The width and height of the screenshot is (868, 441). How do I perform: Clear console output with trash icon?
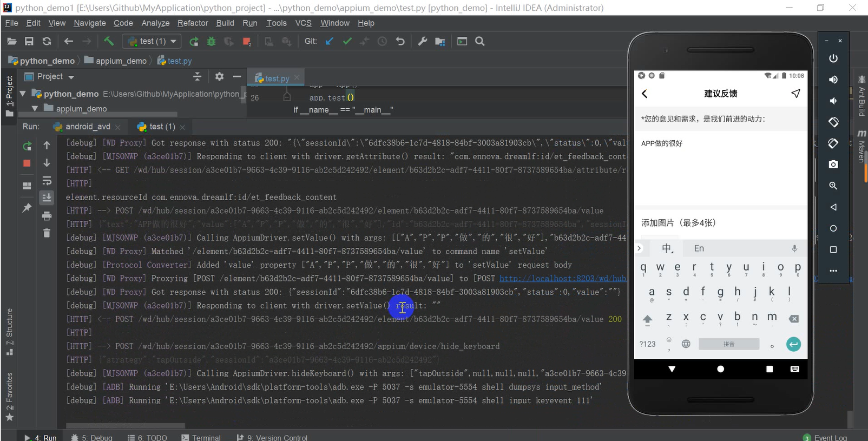pos(47,233)
